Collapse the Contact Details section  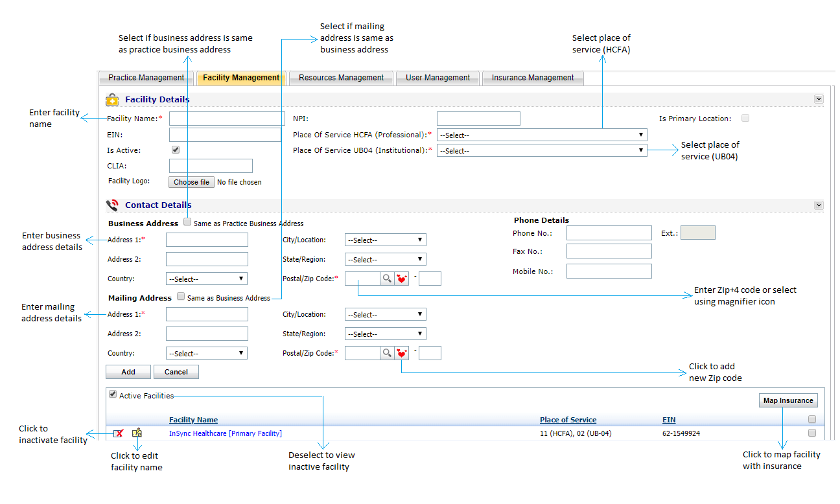[x=819, y=205]
